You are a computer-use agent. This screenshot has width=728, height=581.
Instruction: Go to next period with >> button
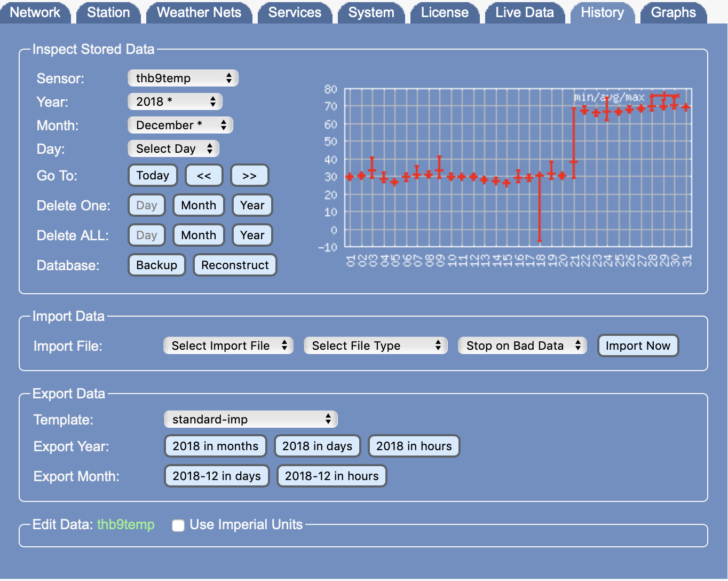249,175
